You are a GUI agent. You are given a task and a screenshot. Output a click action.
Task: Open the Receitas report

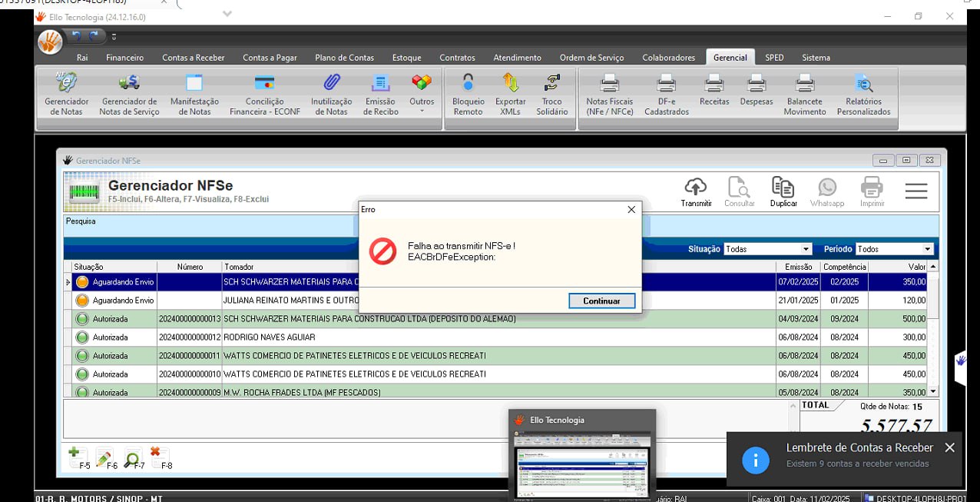click(714, 91)
